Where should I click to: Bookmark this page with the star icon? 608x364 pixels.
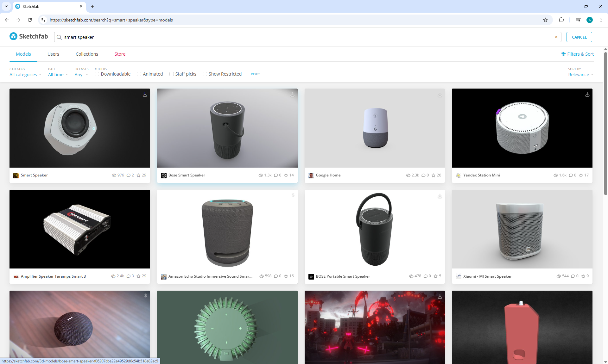(545, 20)
